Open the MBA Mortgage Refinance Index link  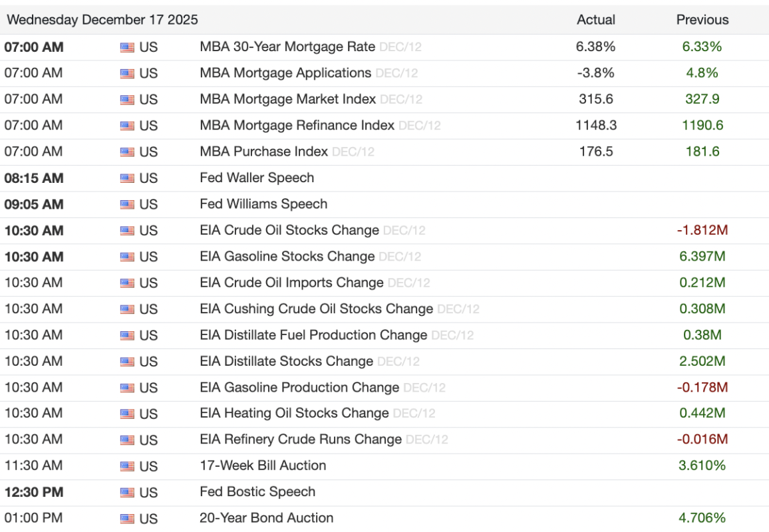coord(297,126)
